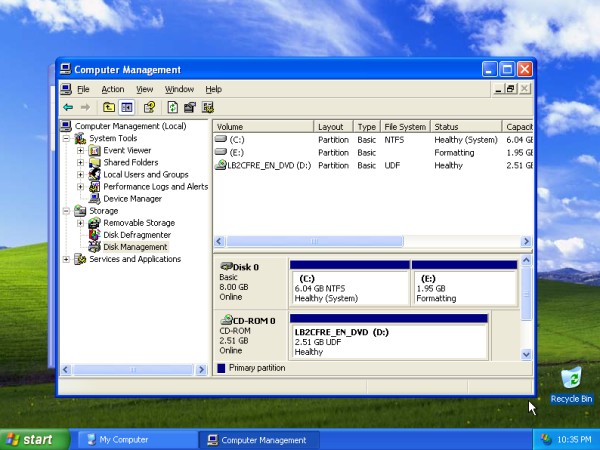Open the Action menu
Screen dimensions: 600x450
[112, 89]
